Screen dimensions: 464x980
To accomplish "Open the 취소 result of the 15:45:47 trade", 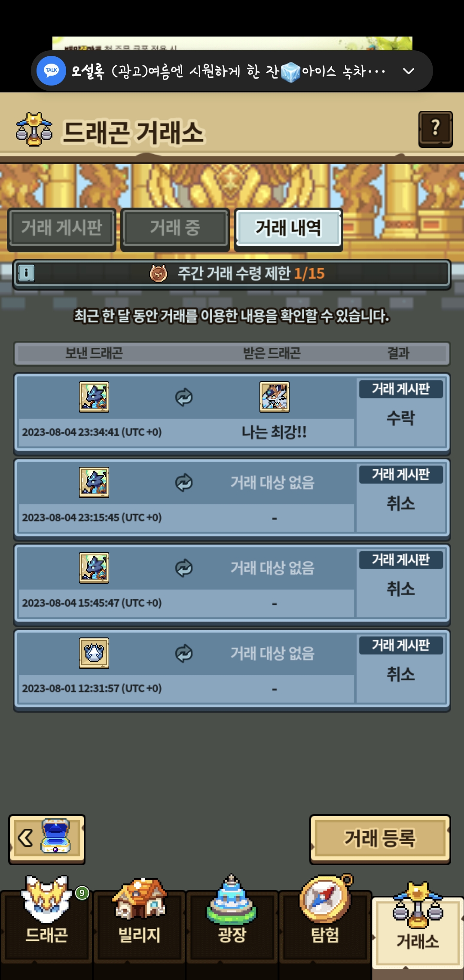I will [401, 589].
